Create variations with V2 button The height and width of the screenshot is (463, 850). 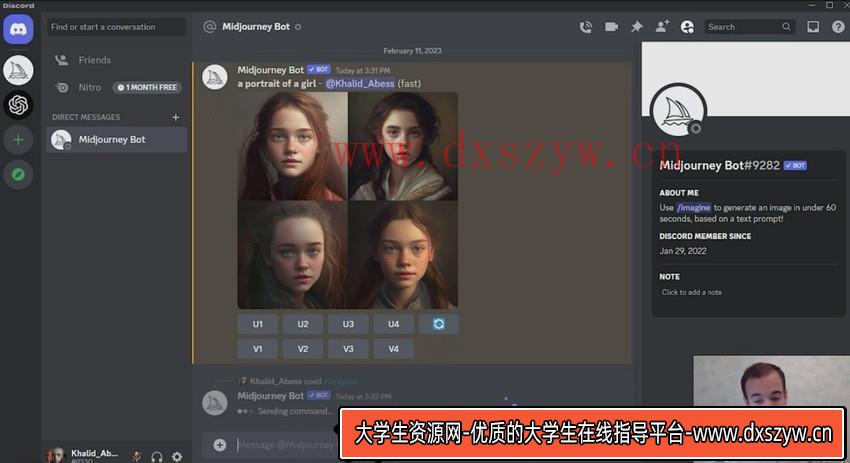coord(303,349)
